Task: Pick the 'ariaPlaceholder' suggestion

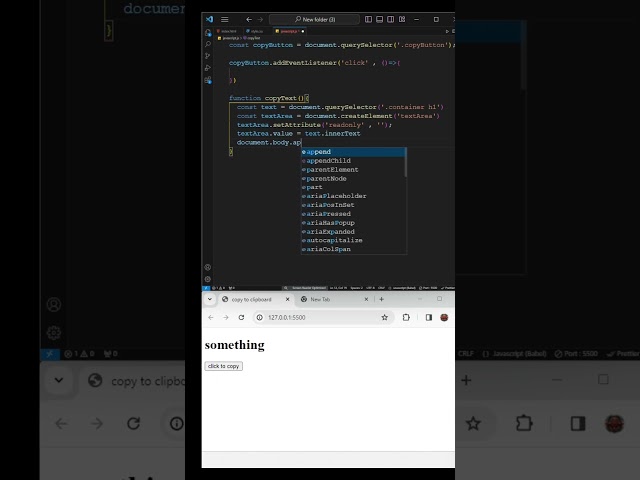Action: 353,196
